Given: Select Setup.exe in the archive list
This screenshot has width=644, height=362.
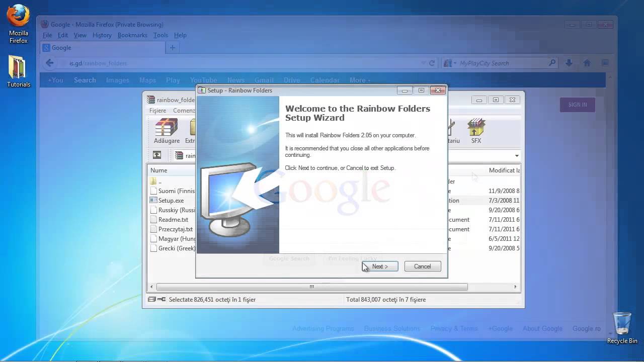Looking at the screenshot, I should (x=172, y=201).
